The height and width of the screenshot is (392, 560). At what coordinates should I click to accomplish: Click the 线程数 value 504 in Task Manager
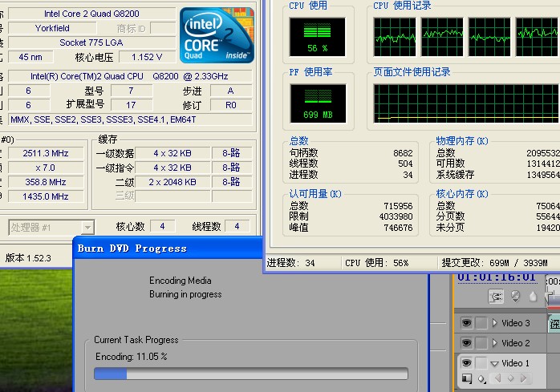(x=405, y=164)
